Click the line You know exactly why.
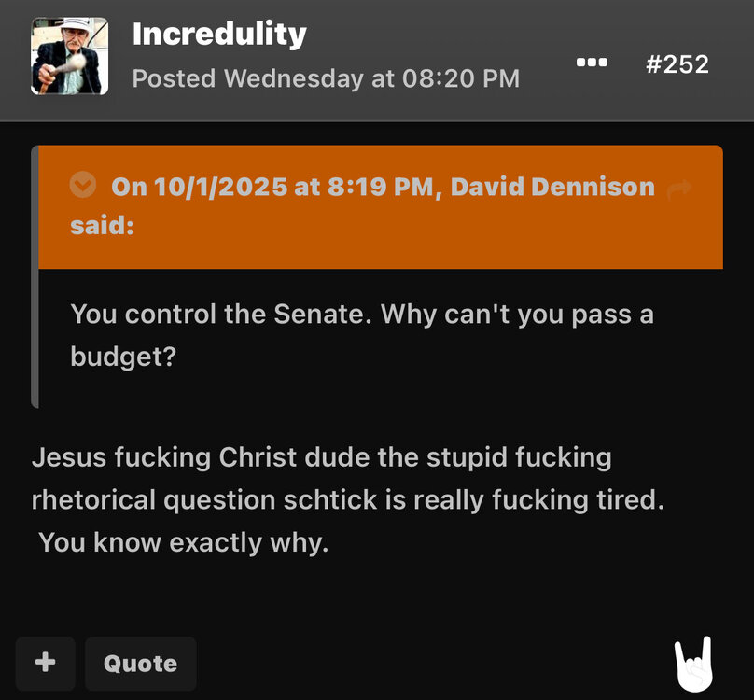This screenshot has height=700, width=754. (x=183, y=542)
